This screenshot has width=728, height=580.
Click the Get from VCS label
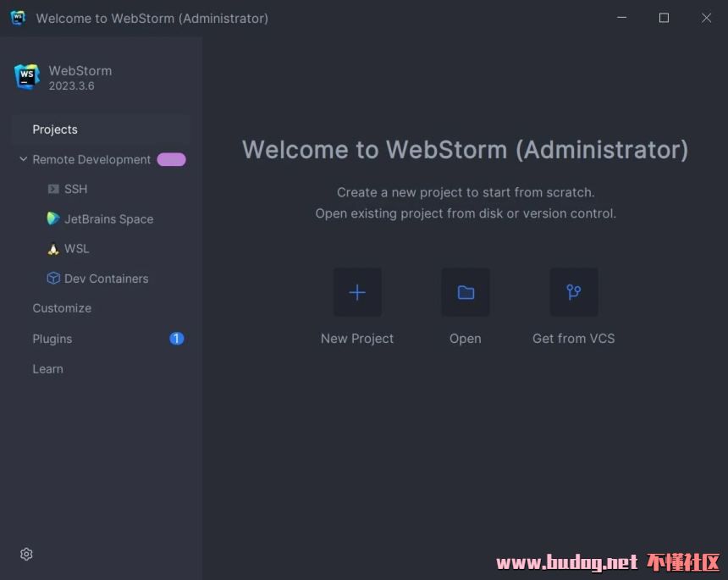click(x=573, y=339)
